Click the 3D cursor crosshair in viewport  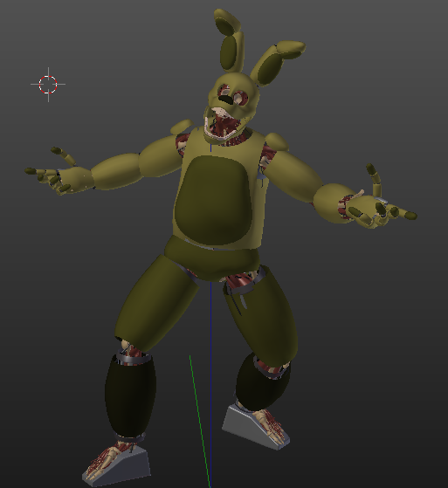[x=48, y=85]
